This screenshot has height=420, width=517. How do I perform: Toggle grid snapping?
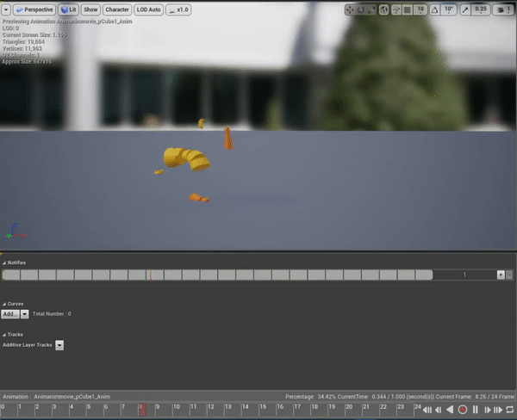click(x=408, y=9)
